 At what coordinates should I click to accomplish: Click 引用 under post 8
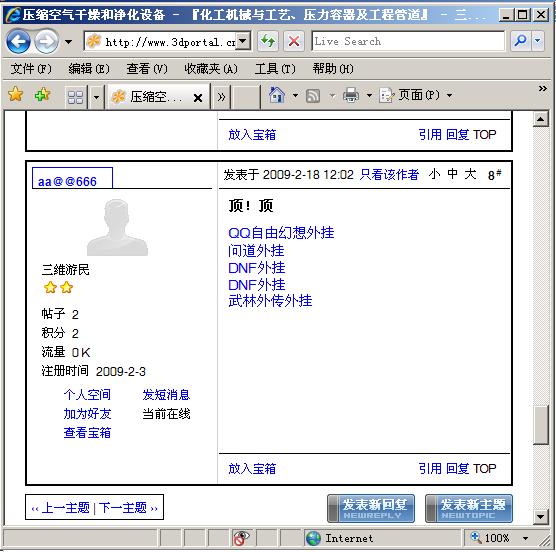[x=430, y=469]
